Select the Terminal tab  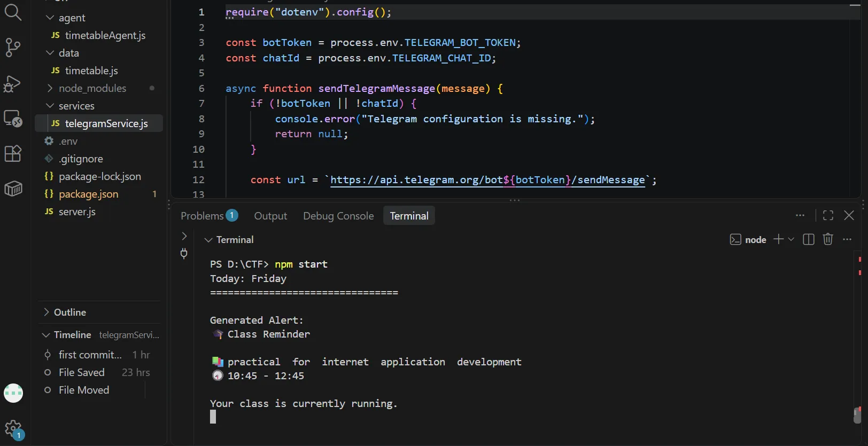pyautogui.click(x=409, y=216)
